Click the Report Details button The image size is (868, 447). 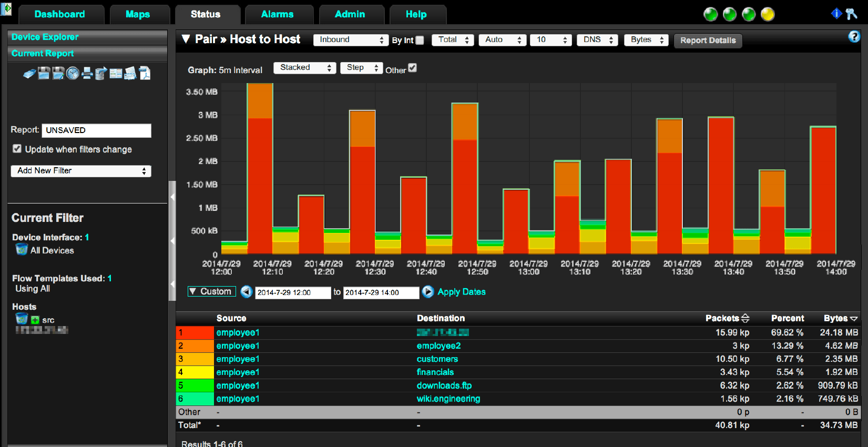coord(708,40)
